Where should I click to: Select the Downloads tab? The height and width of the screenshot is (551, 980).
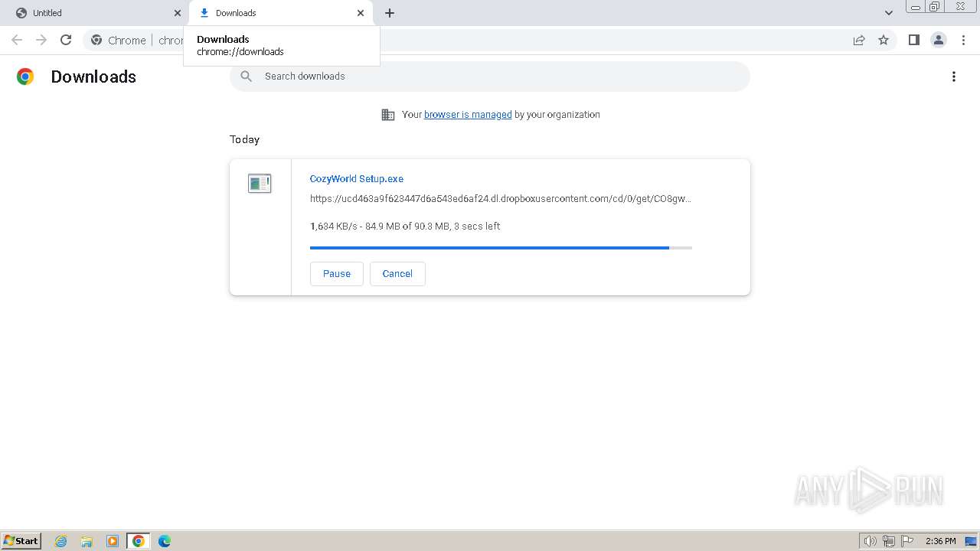coord(281,13)
